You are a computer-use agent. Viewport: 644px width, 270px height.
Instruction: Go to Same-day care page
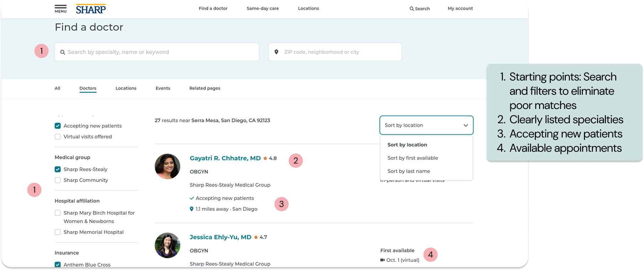click(263, 9)
